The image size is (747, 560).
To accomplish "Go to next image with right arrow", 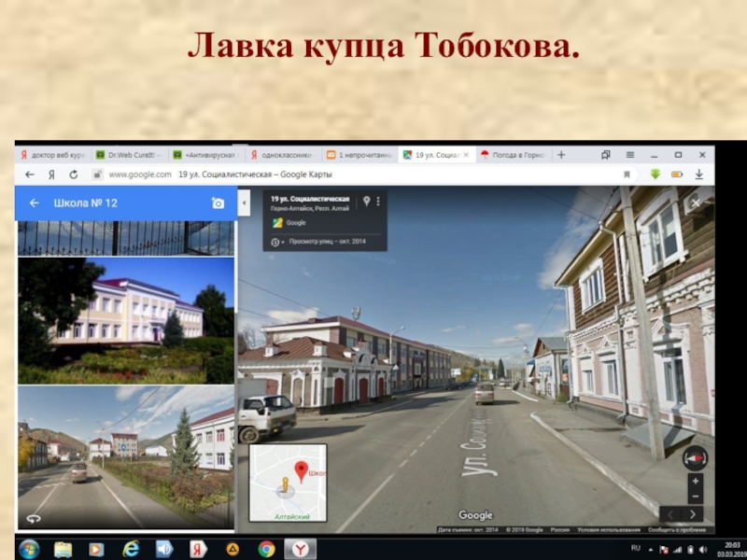I will pyautogui.click(x=692, y=514).
